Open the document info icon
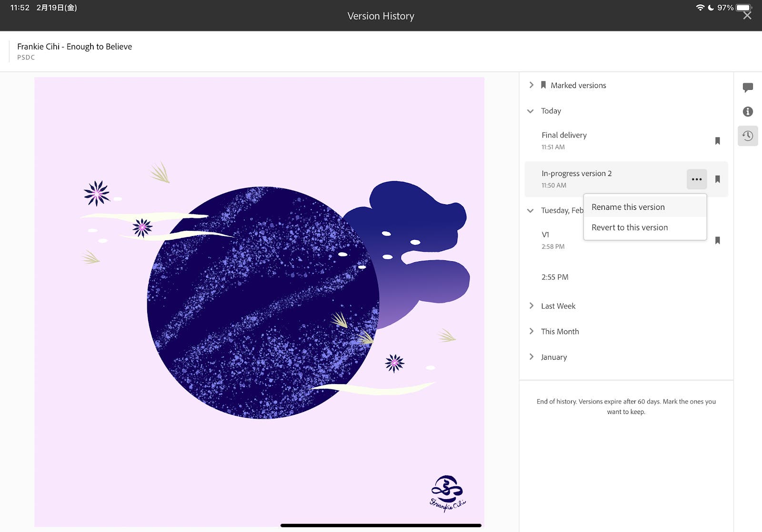 coord(748,111)
